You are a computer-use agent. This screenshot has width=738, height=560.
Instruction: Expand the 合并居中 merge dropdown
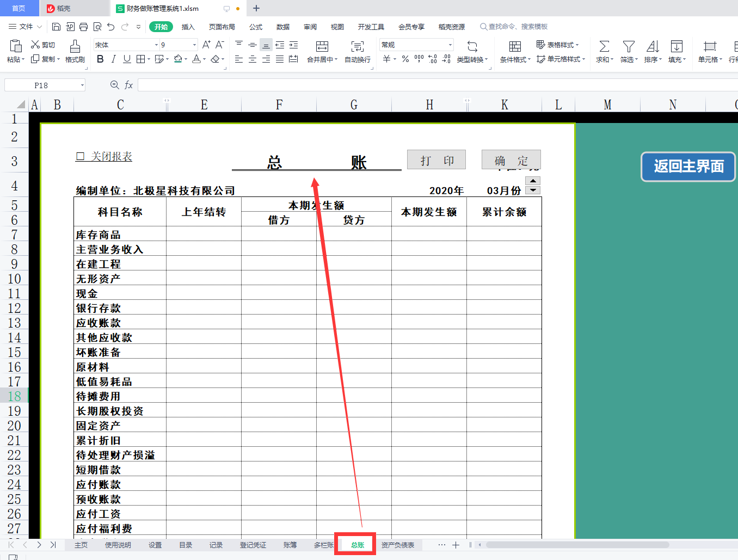pyautogui.click(x=336, y=59)
